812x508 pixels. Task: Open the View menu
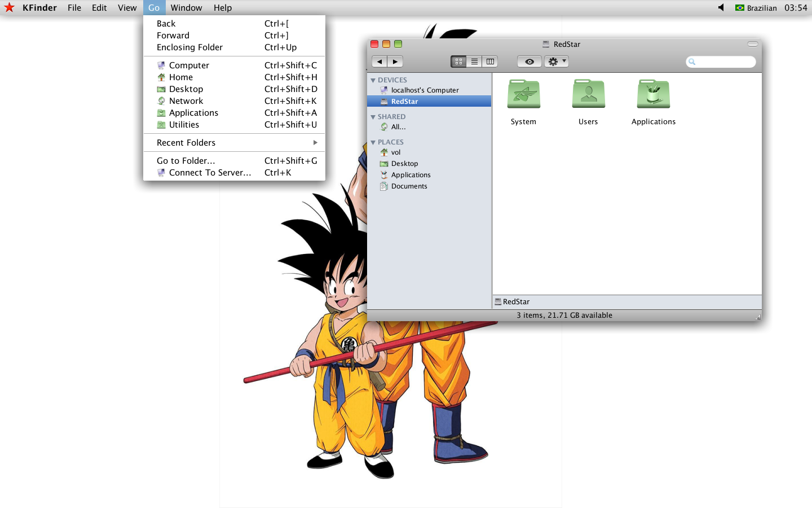pyautogui.click(x=127, y=7)
